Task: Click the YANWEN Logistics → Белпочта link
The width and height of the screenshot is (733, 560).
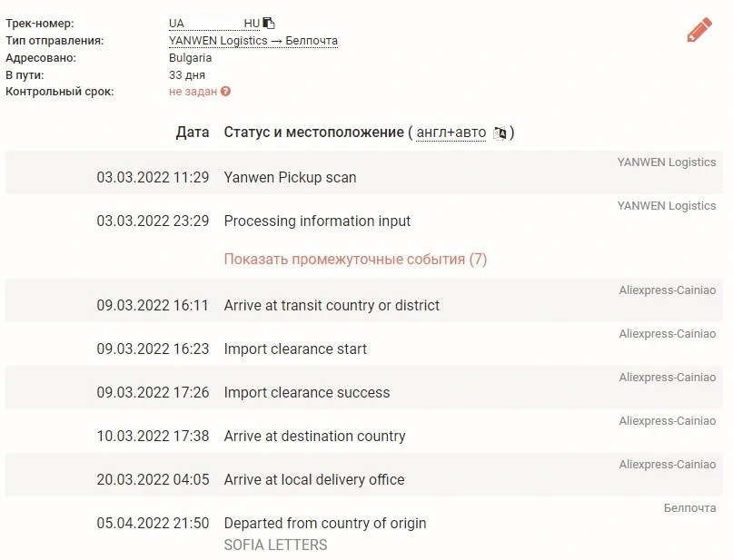Action: pyautogui.click(x=253, y=41)
